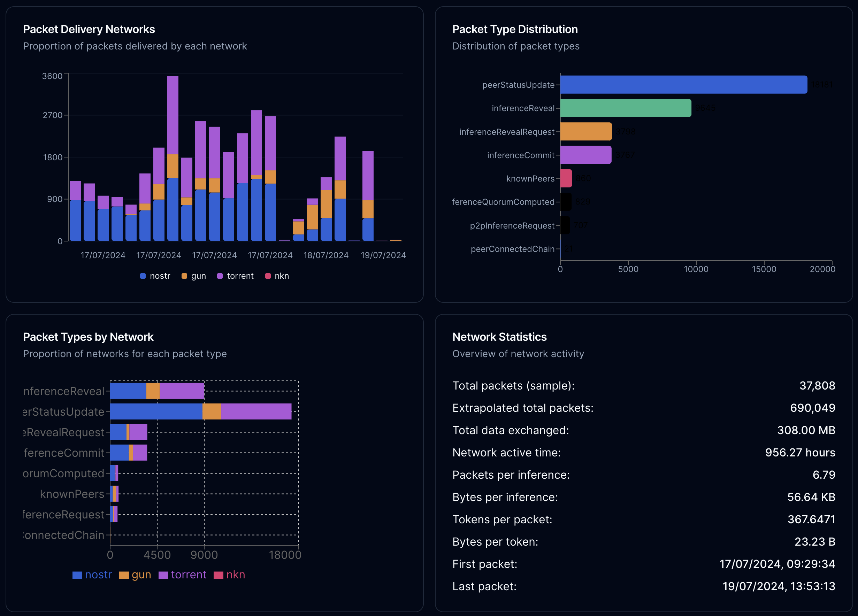Select the inferenceReveal green bar
Screen dimensions: 858x616
point(626,108)
